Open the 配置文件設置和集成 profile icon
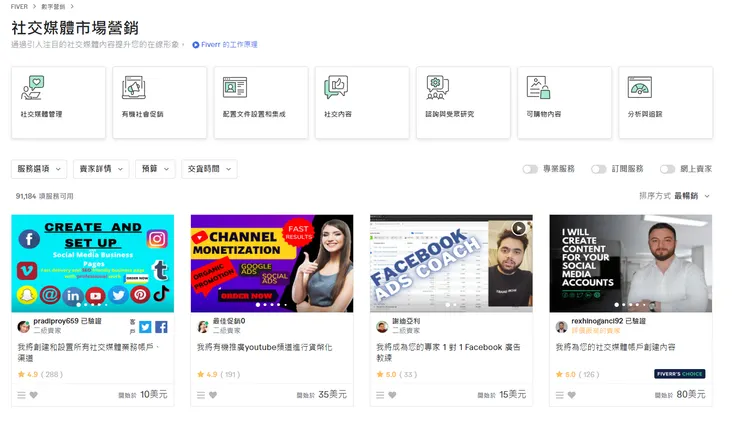740x421 pixels. click(235, 87)
